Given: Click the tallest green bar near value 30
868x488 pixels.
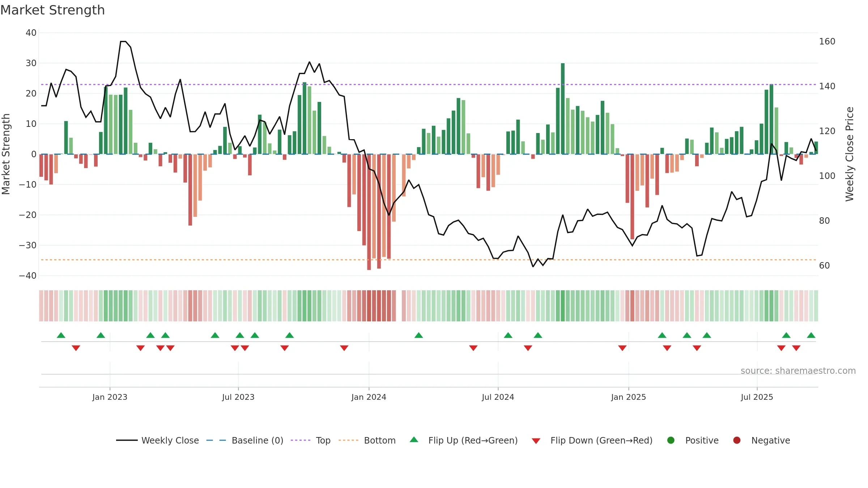Looking at the screenshot, I should pyautogui.click(x=563, y=108).
